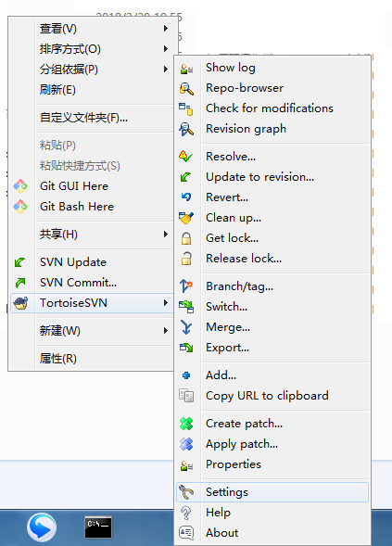Expand the TortoiseSVN submenu arrow

coord(166,303)
